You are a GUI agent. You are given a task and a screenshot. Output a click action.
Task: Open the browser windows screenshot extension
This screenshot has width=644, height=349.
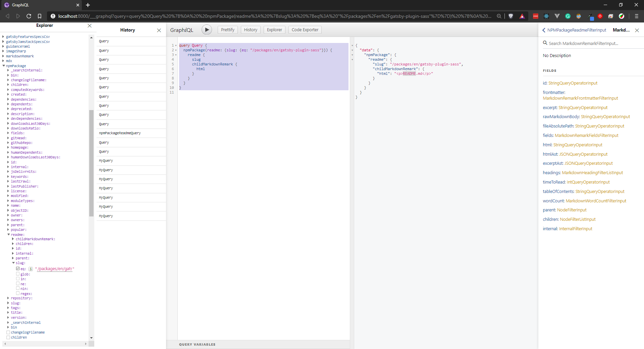click(x=611, y=16)
